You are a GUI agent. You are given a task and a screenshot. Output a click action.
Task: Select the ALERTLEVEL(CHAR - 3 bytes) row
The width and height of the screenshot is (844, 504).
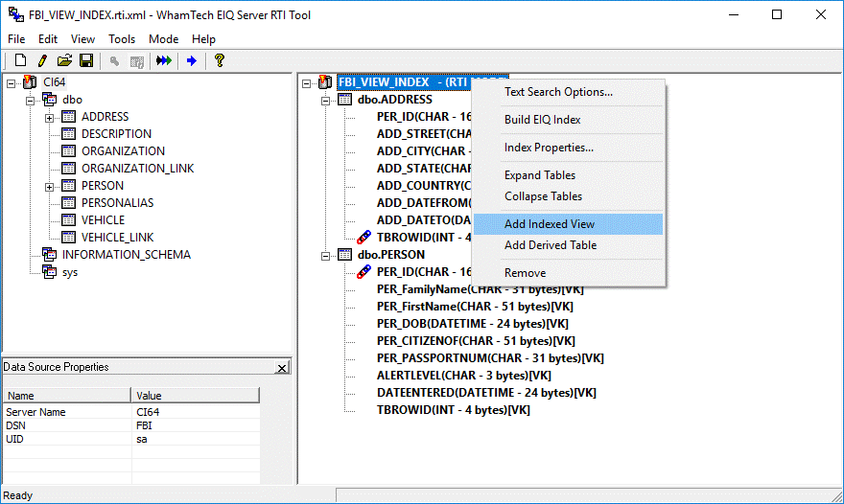(464, 375)
